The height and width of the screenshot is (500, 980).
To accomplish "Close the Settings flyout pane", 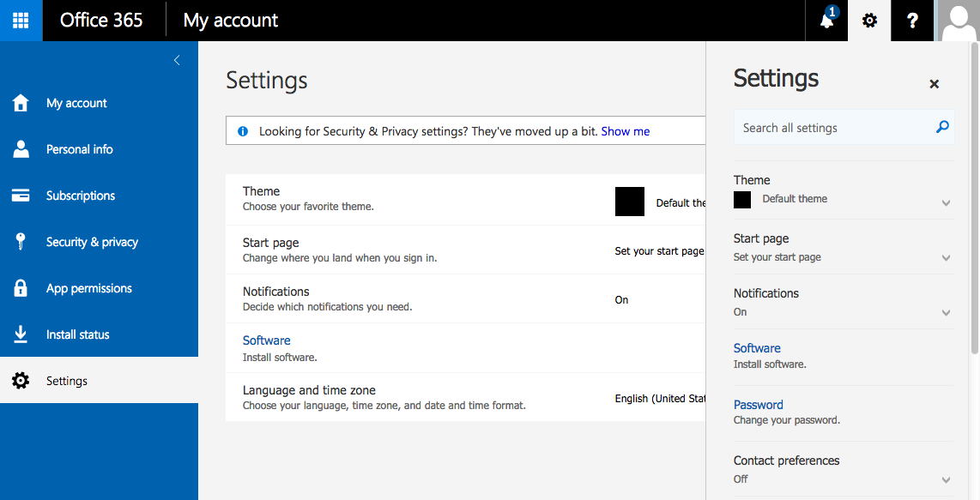I will point(935,84).
